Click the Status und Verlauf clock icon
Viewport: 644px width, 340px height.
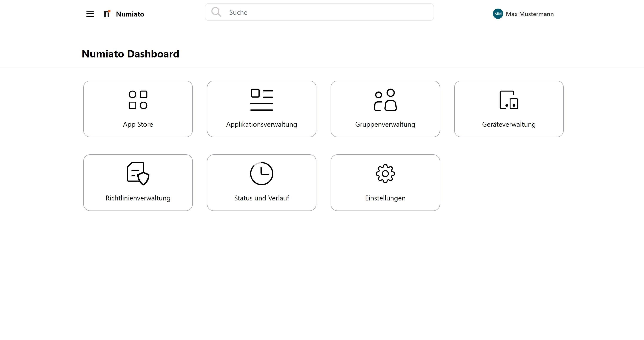[262, 173]
